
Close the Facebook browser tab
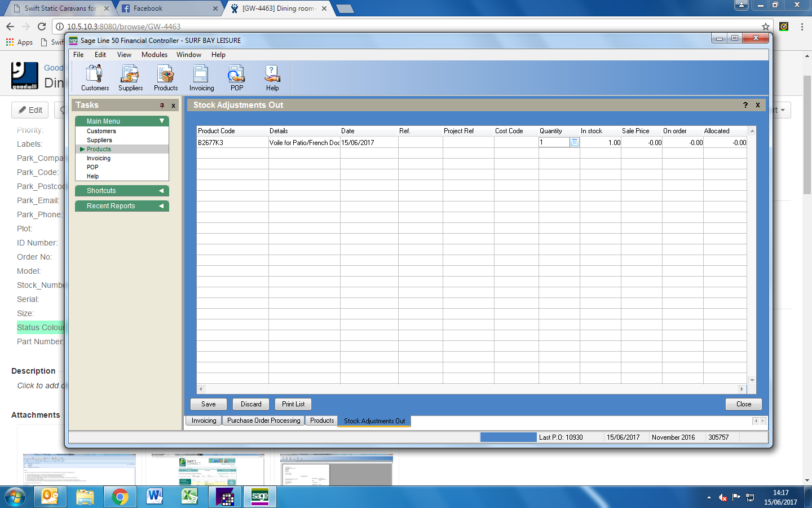[215, 8]
